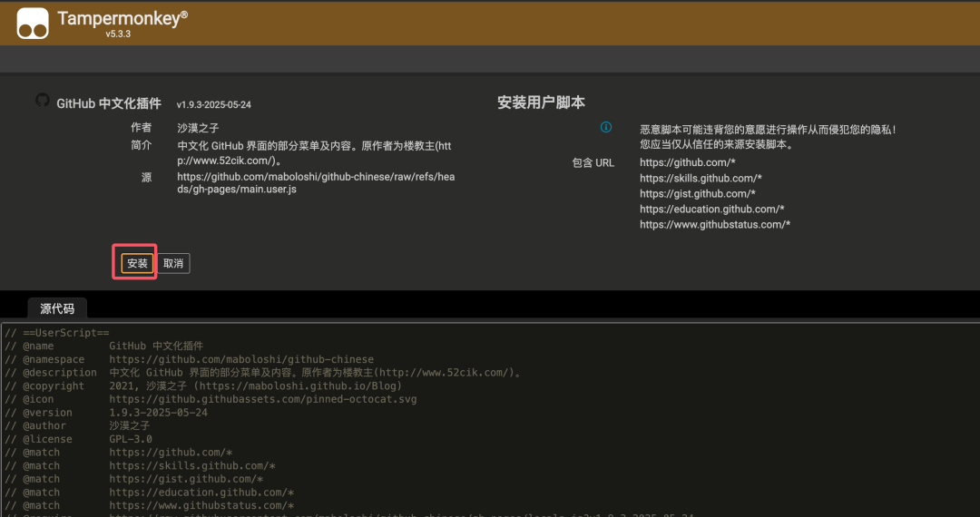The width and height of the screenshot is (980, 517).
Task: Click the 取消 cancel button
Action: (173, 264)
